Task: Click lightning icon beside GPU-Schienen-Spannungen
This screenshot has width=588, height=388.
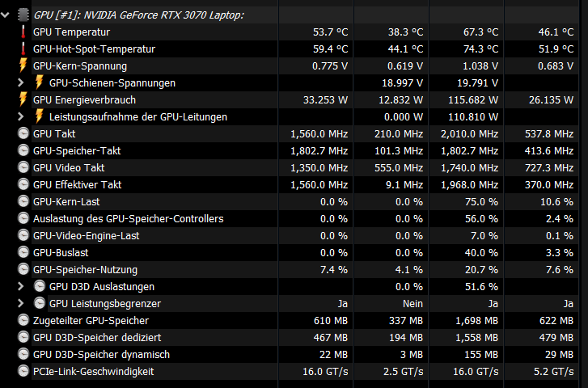Action: click(x=40, y=82)
